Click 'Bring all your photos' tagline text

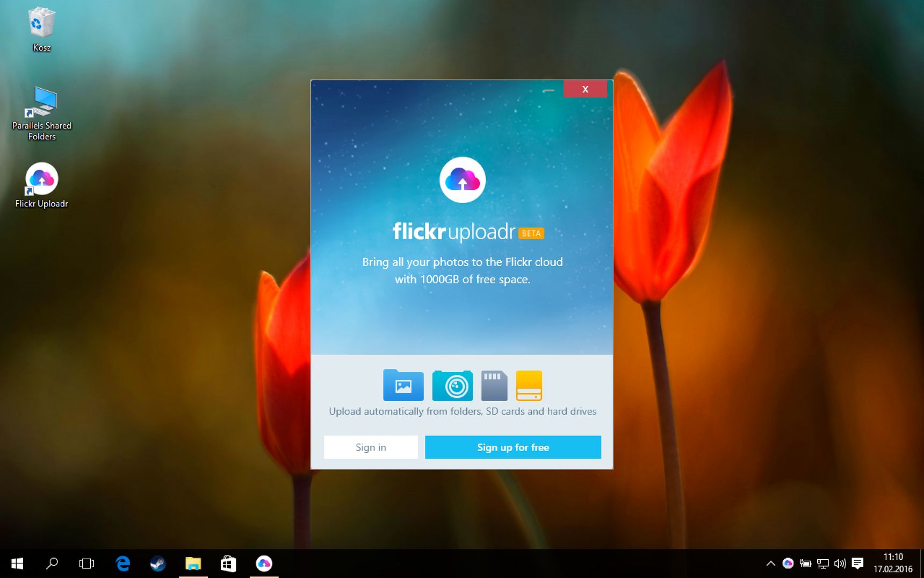coord(463,270)
